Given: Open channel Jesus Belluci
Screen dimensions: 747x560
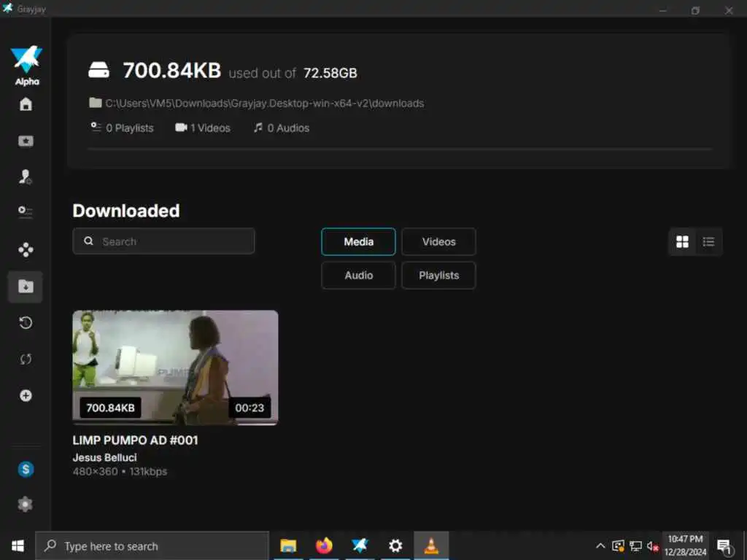Looking at the screenshot, I should (x=105, y=457).
